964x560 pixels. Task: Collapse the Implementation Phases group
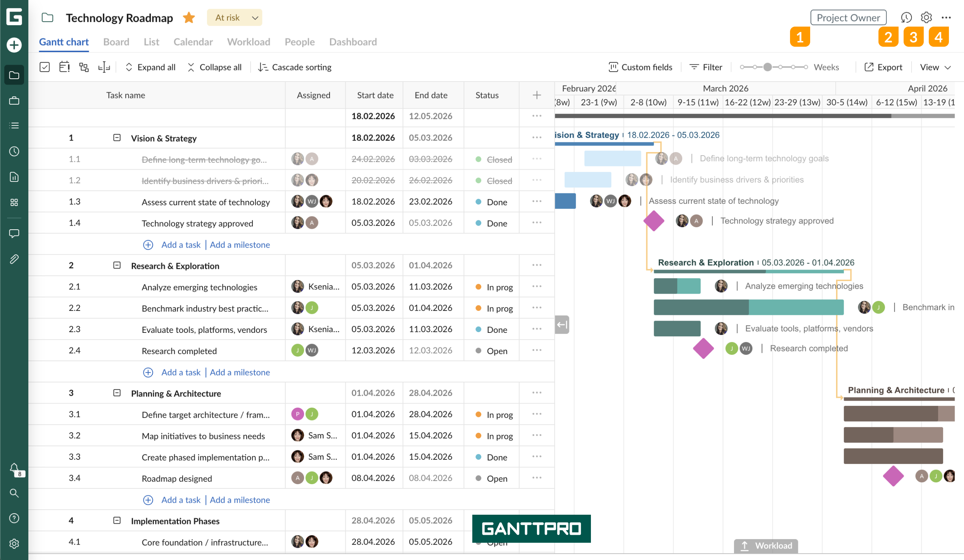pos(117,520)
